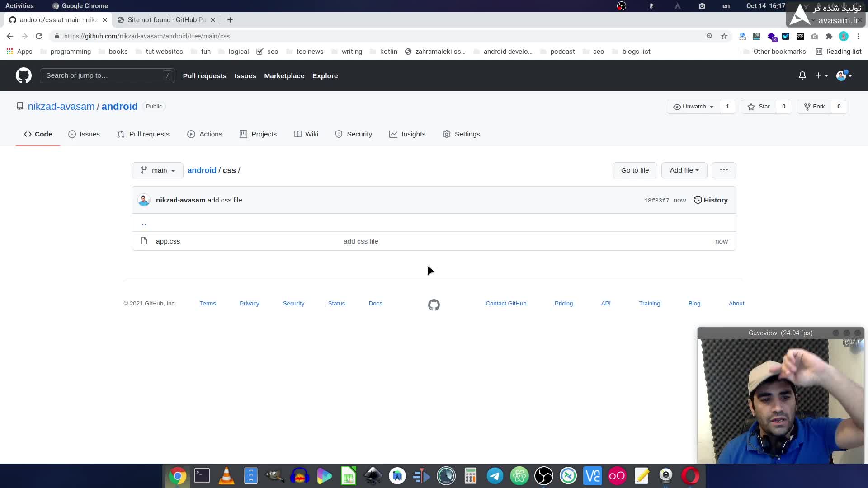This screenshot has height=488, width=868.
Task: Open the Add file dropdown
Action: (684, 170)
